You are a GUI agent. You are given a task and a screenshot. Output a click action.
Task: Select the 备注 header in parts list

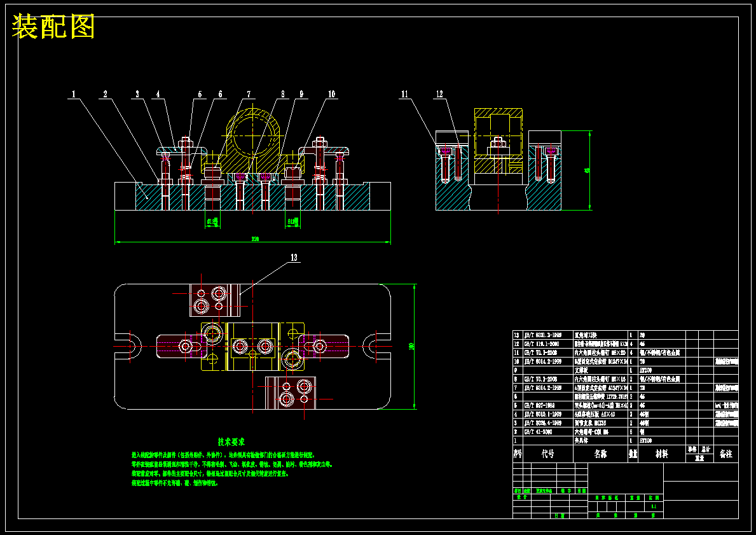point(726,454)
